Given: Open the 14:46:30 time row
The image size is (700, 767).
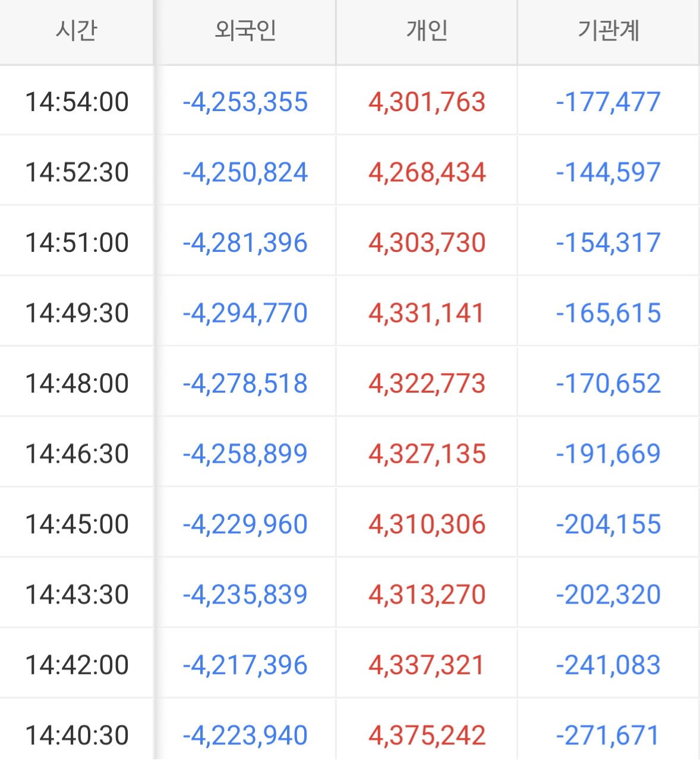Looking at the screenshot, I should (77, 453).
